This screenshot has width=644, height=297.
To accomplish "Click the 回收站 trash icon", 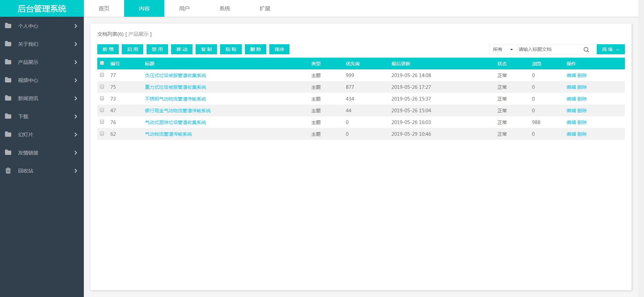I will 8,171.
